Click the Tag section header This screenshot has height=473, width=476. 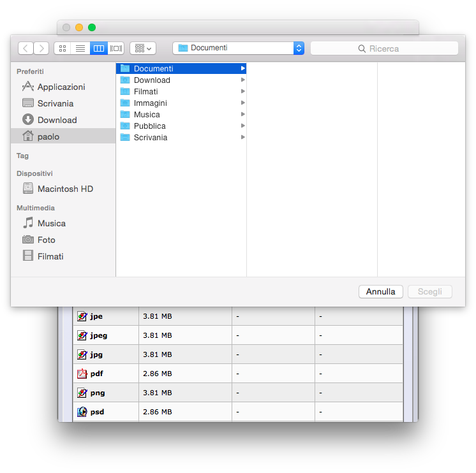tap(22, 156)
